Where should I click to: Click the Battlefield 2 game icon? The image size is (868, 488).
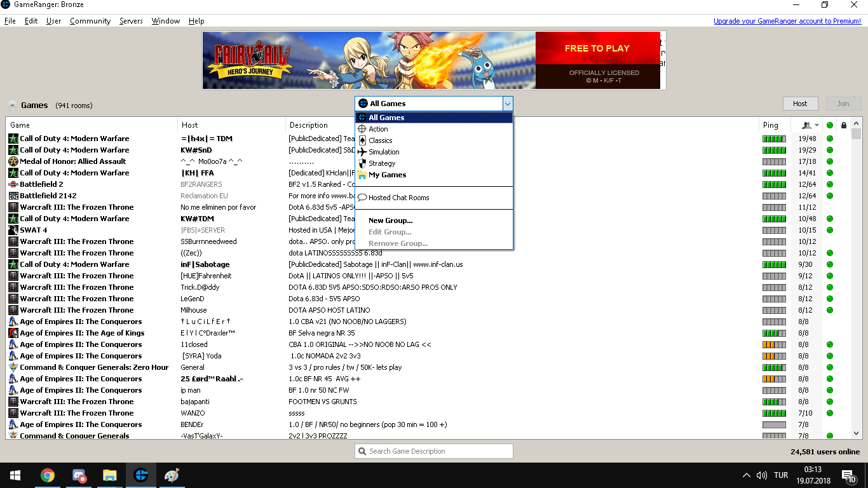pyautogui.click(x=13, y=184)
